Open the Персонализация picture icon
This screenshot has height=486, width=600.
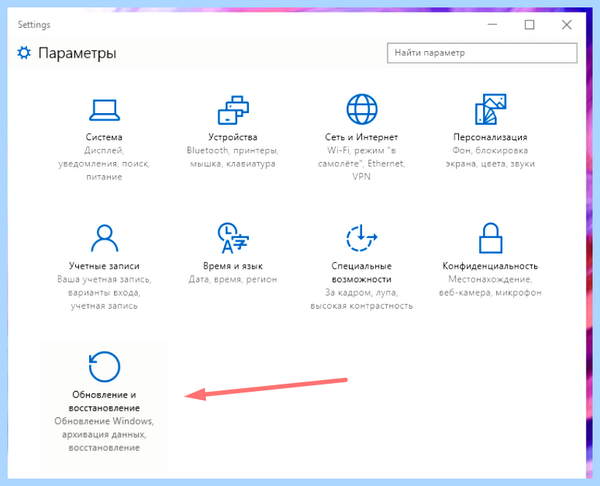(x=491, y=109)
